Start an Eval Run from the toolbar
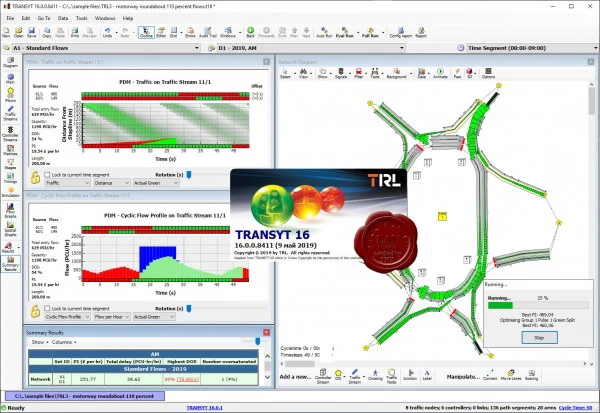This screenshot has height=413, width=600. pos(345,32)
